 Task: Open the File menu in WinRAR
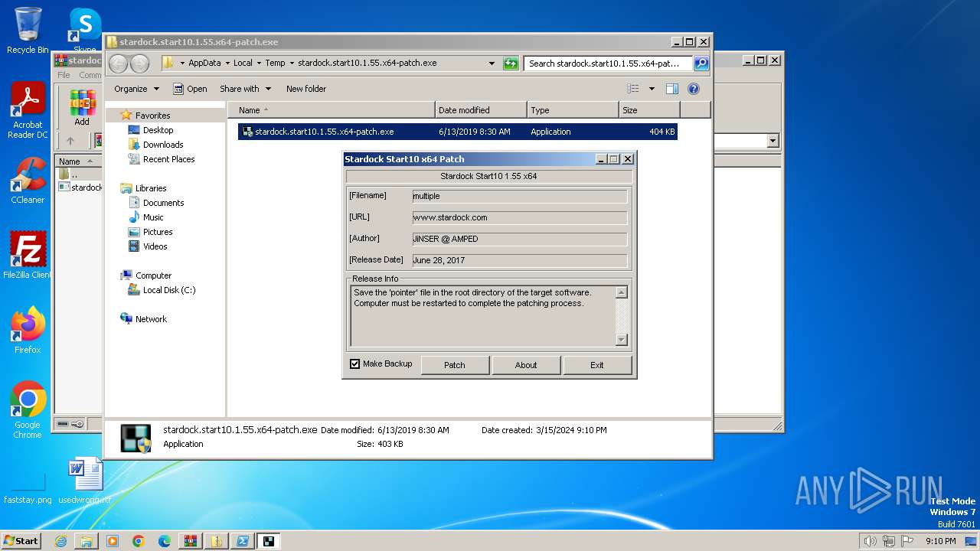tap(64, 75)
